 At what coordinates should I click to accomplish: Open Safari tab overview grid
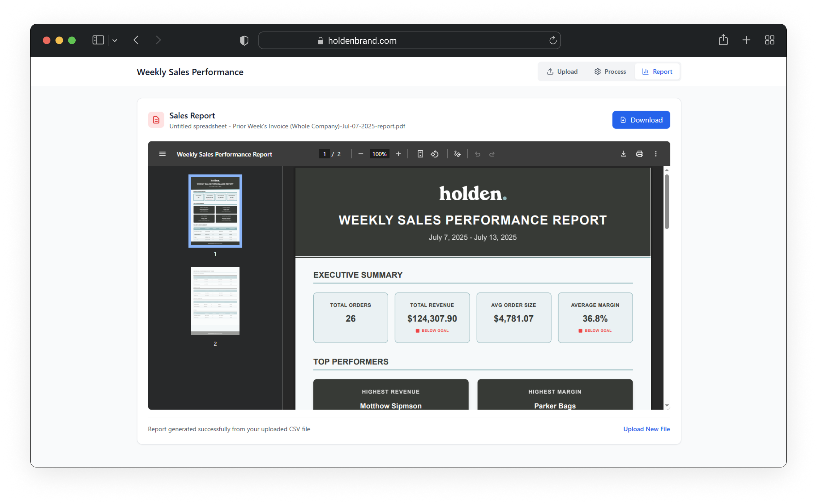coord(769,40)
